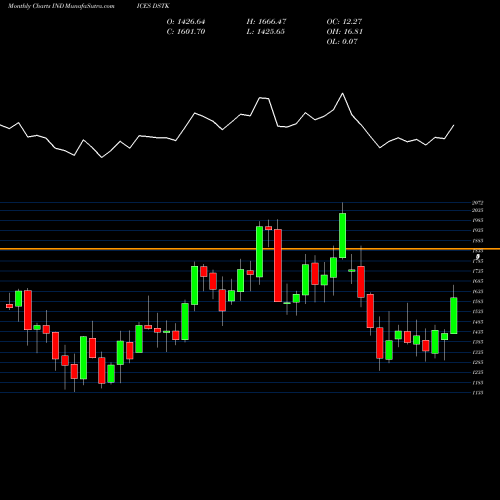Select the close value 'C: 1601.70'

coord(186,32)
